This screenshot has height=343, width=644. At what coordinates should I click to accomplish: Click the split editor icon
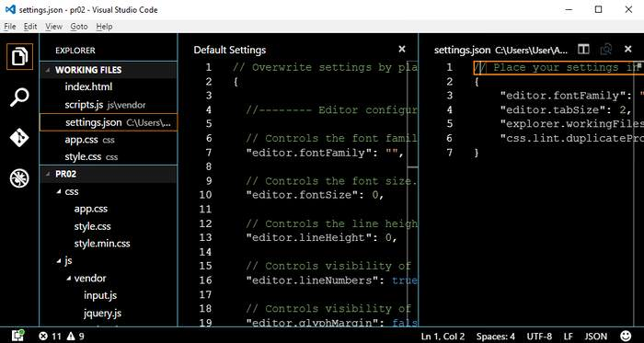pyautogui.click(x=583, y=50)
